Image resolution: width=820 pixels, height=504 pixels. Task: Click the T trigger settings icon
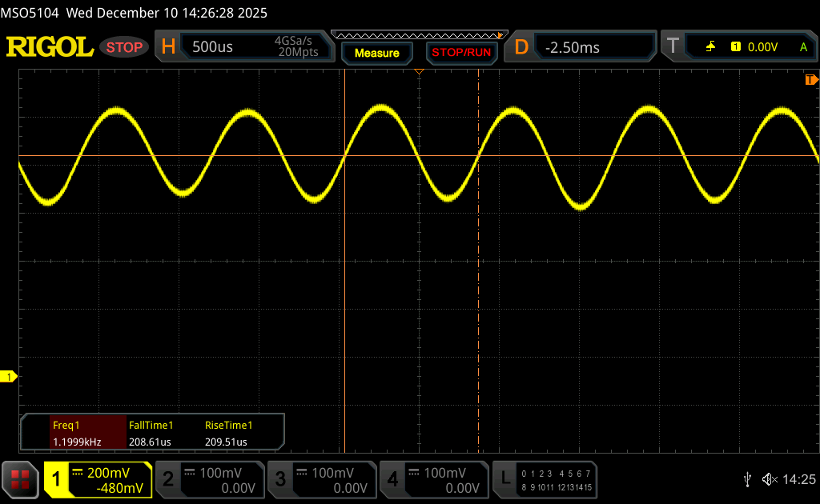point(673,47)
